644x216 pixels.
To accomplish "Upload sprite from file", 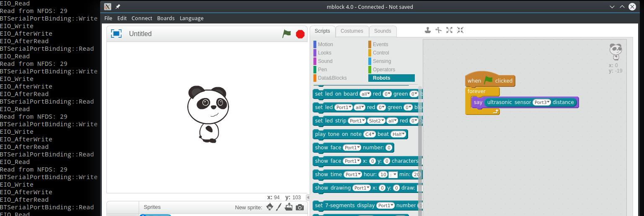I will pyautogui.click(x=289, y=207).
